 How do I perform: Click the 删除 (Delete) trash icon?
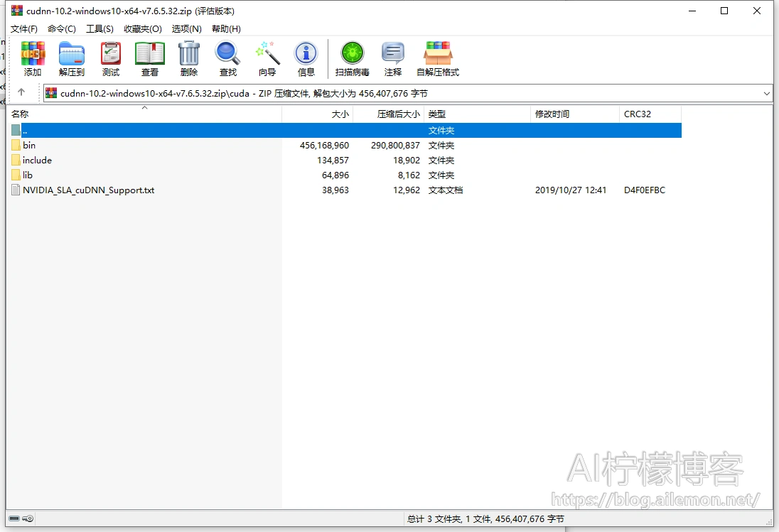coord(189,53)
